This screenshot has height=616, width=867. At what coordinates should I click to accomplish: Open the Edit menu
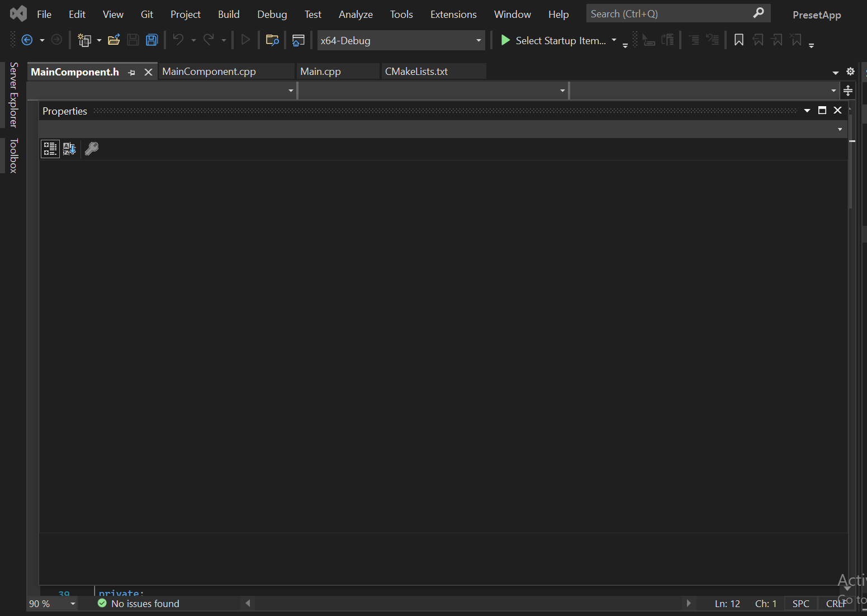coord(77,15)
